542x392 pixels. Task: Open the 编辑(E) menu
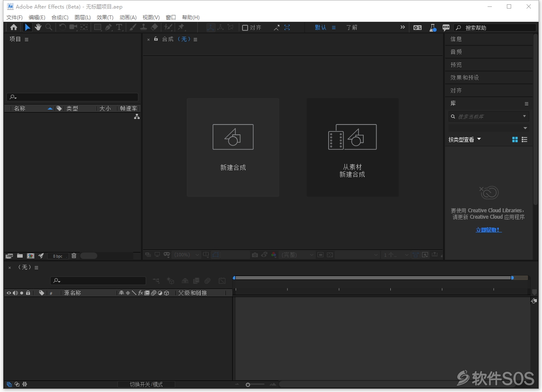tap(37, 17)
